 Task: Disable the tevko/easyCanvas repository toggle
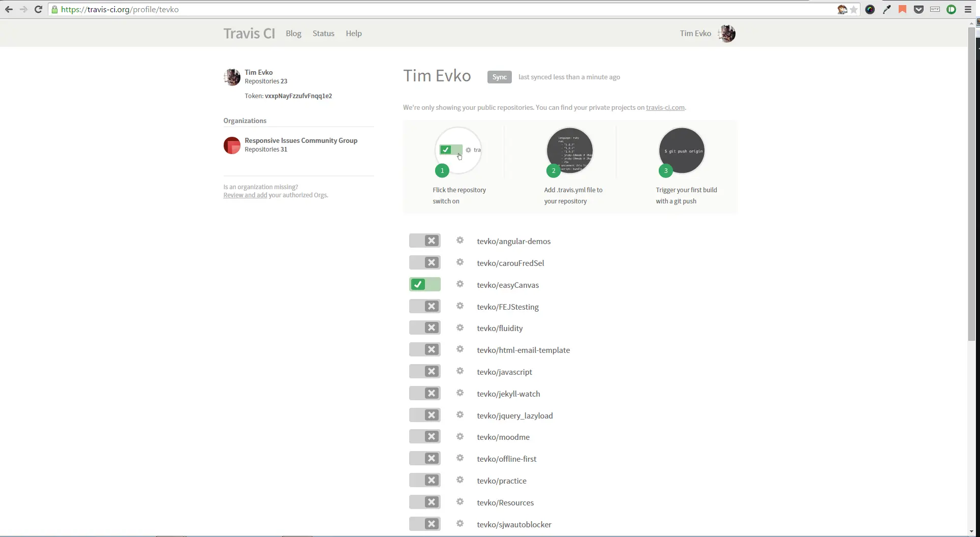[x=424, y=284]
